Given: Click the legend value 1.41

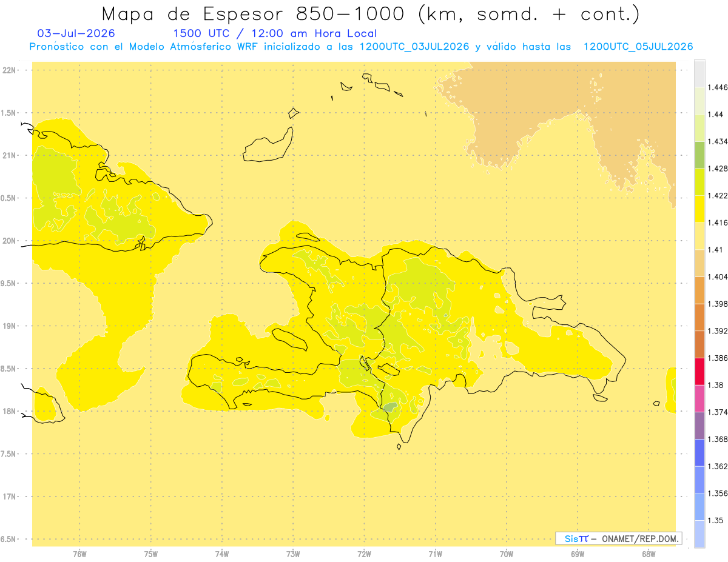Looking at the screenshot, I should [x=716, y=250].
